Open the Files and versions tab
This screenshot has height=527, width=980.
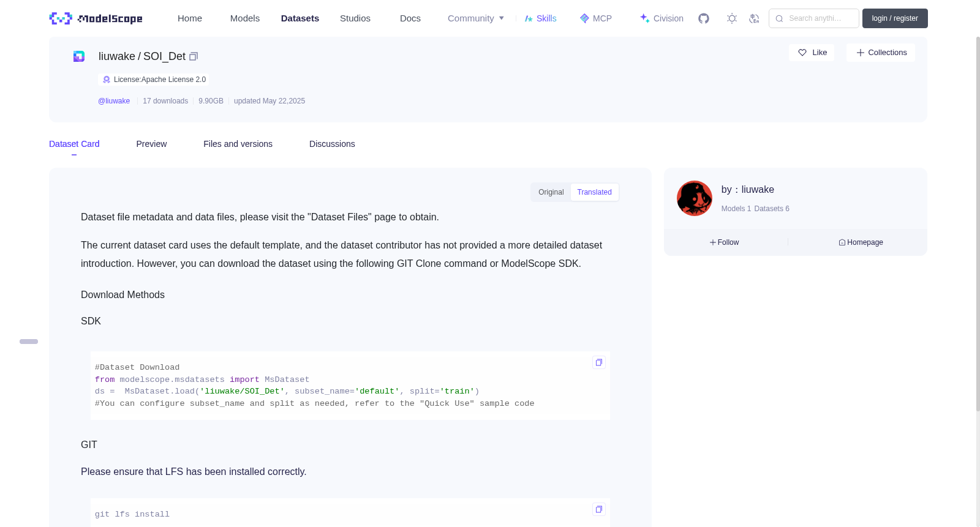coord(238,144)
